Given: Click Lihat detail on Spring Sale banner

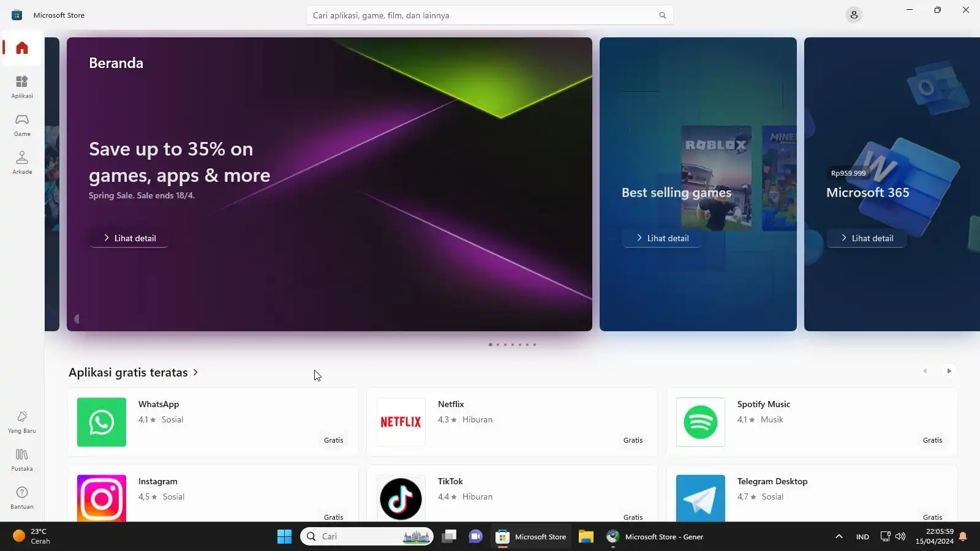Looking at the screenshot, I should point(129,238).
